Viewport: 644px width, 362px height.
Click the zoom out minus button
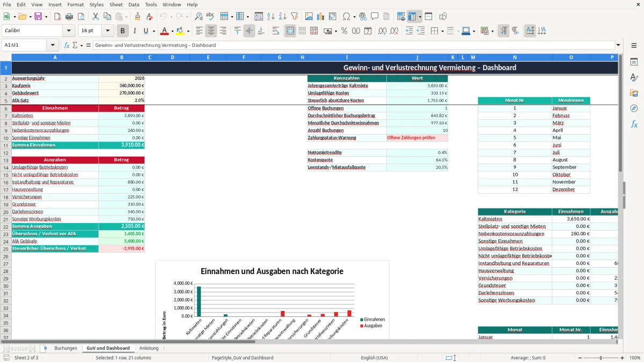[x=580, y=358]
